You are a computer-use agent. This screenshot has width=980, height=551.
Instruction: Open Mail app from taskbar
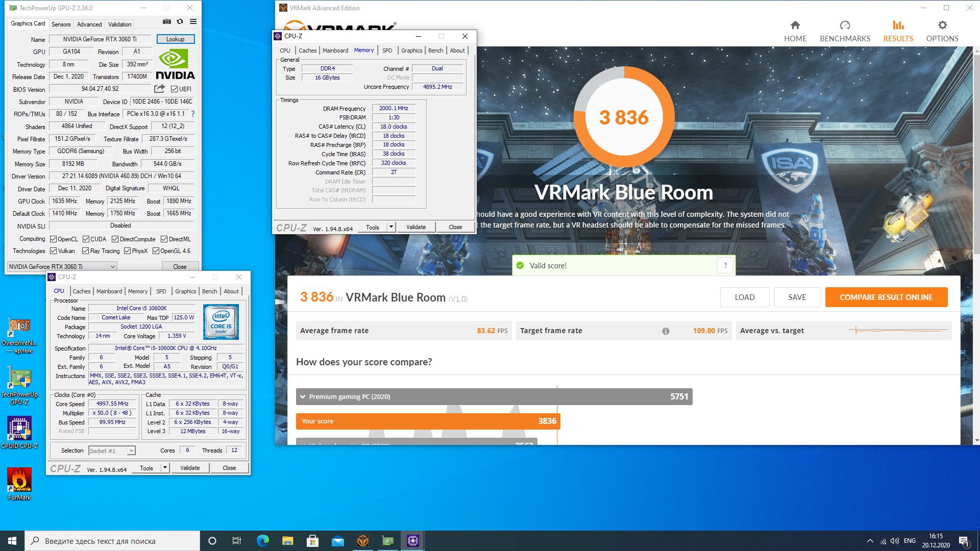point(337,541)
